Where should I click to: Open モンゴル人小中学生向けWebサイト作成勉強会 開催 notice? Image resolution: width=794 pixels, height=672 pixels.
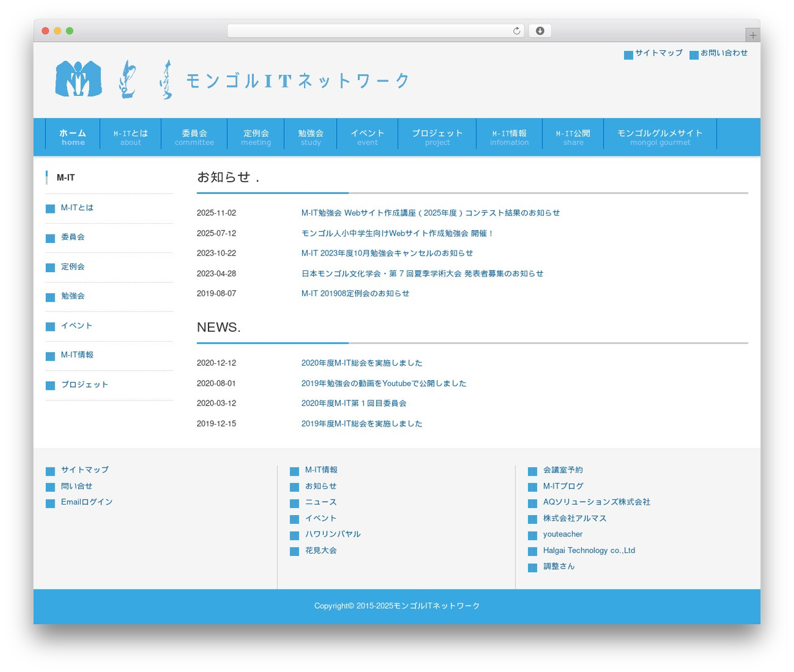tap(398, 233)
